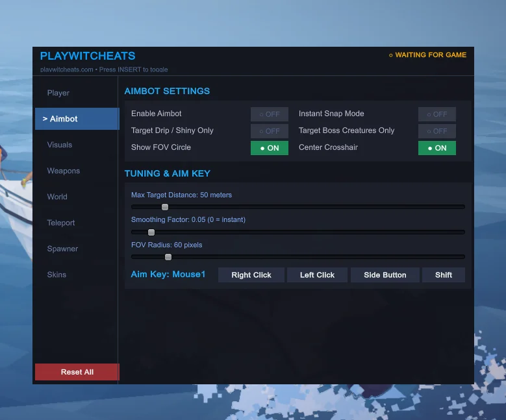Screen dimensions: 506x420
Task: Click the Smoothing Factor slider handle
Action: (x=151, y=232)
